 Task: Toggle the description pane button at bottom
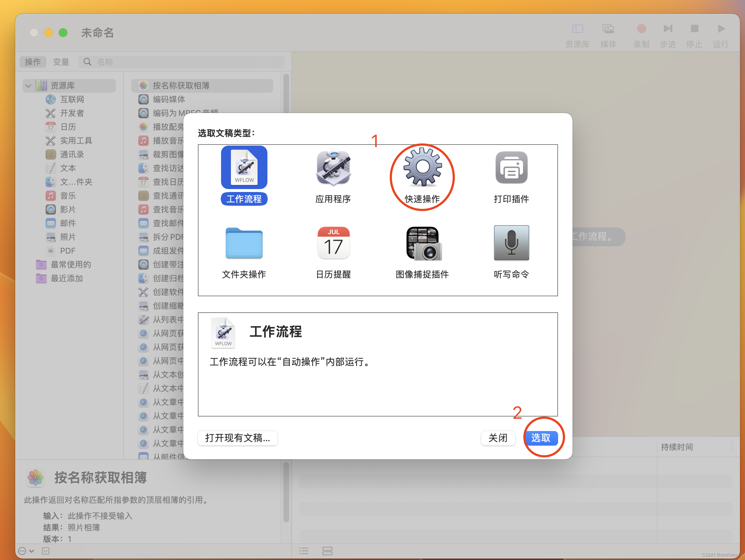coord(46,551)
